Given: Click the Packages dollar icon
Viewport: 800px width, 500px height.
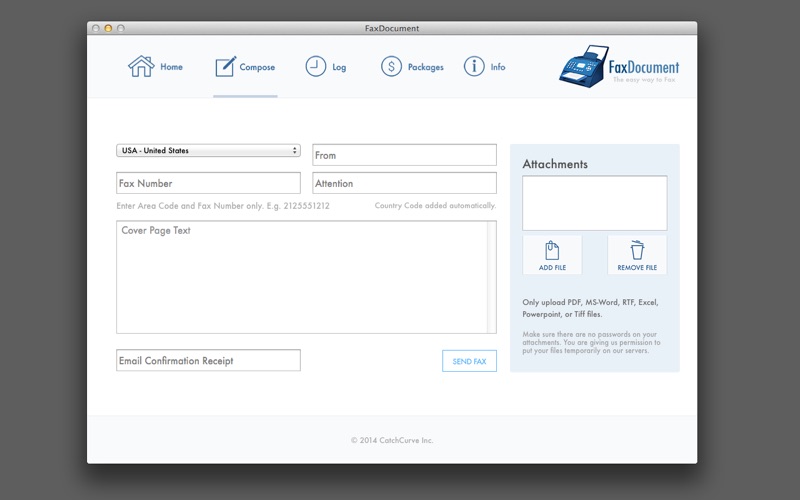Looking at the screenshot, I should pyautogui.click(x=391, y=66).
